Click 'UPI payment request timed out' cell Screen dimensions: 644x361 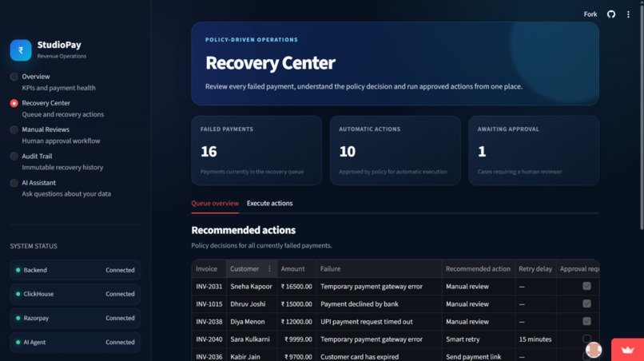point(379,322)
